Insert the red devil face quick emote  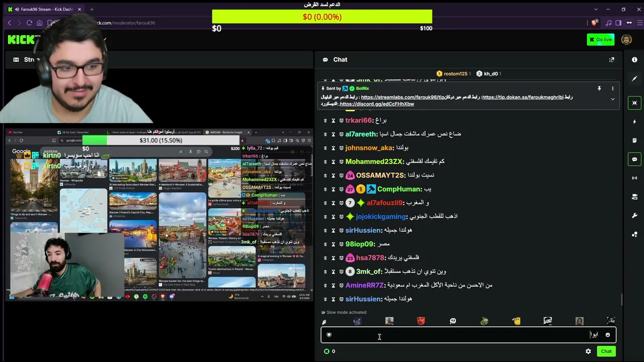(x=421, y=321)
